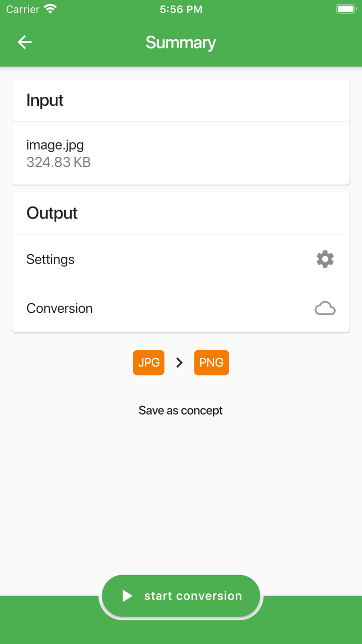
Task: Select the image.jpg file entry
Action: tap(55, 145)
